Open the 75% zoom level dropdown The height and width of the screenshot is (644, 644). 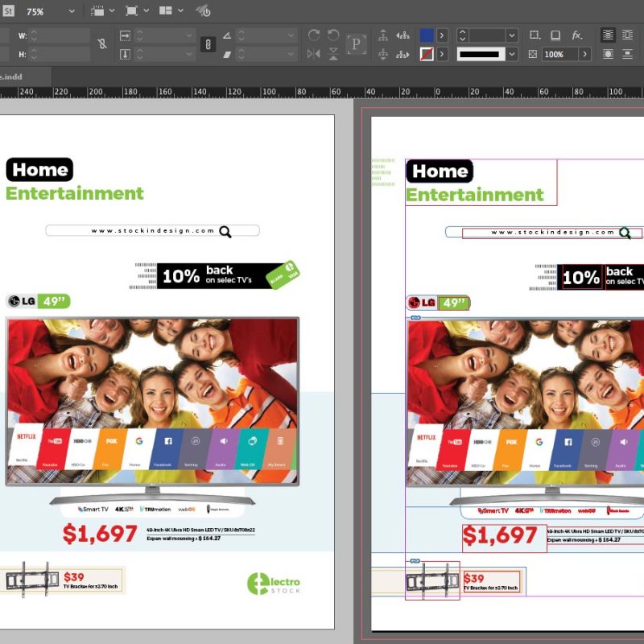(x=72, y=11)
